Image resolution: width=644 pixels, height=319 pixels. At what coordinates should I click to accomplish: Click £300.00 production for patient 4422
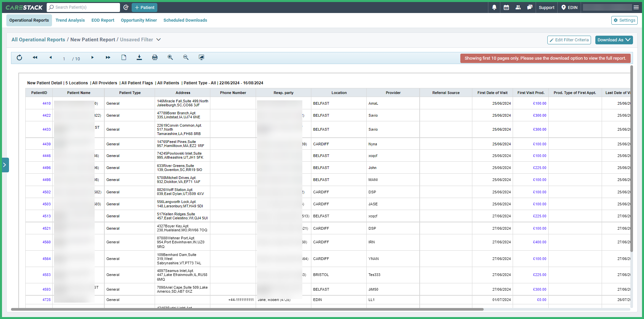click(x=540, y=115)
